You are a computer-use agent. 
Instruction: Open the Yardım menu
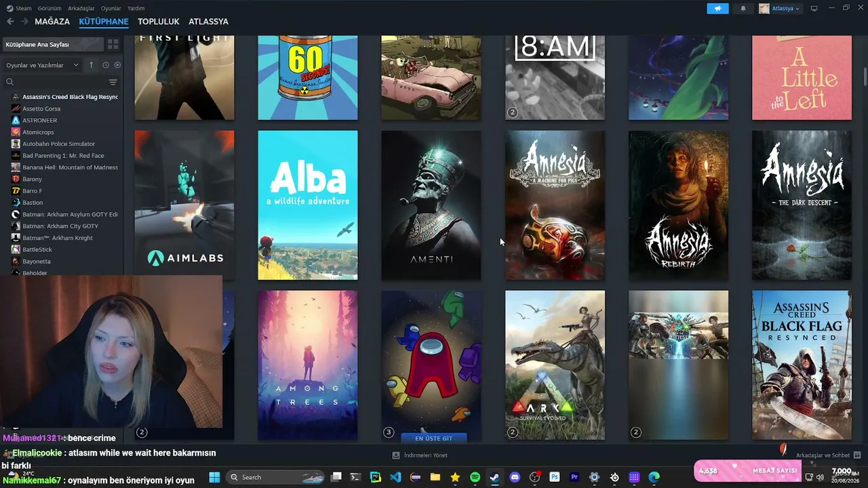[136, 8]
